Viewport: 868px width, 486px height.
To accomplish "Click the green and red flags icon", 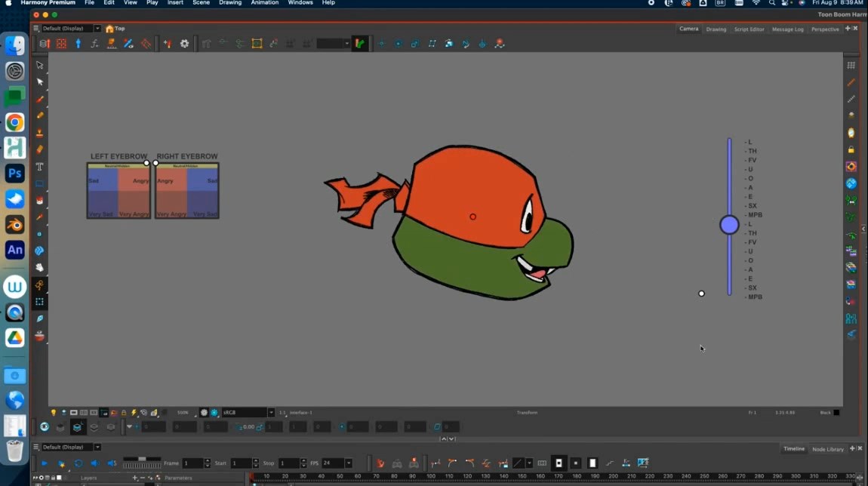I will click(x=360, y=44).
